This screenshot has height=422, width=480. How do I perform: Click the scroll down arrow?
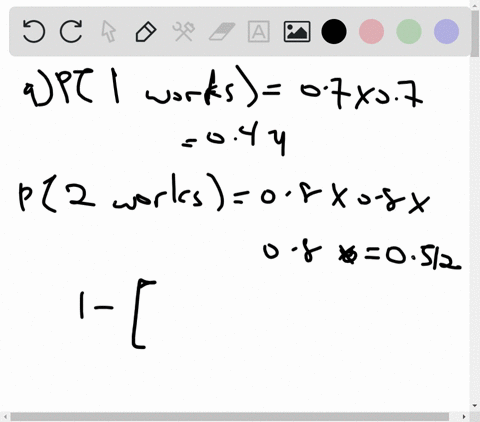[475, 406]
